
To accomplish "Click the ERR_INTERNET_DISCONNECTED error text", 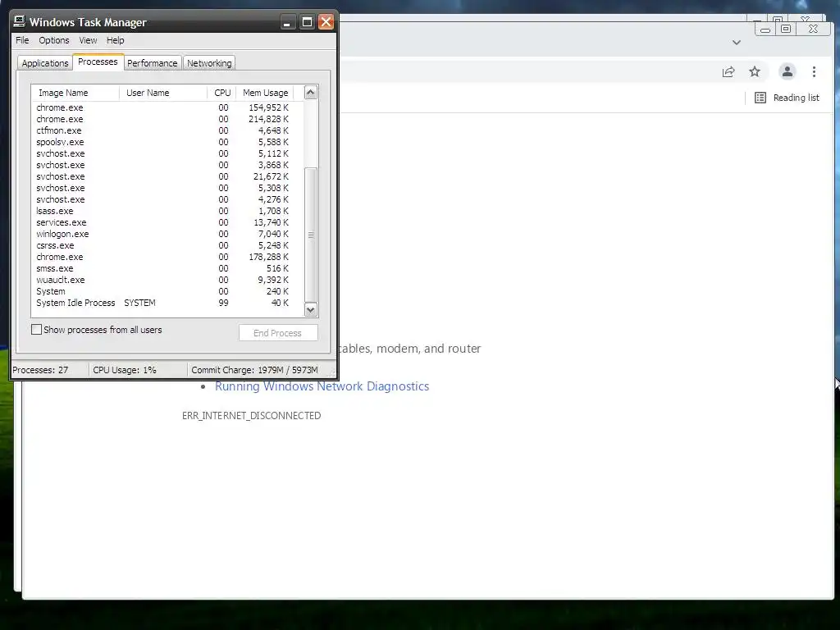I will 251,416.
